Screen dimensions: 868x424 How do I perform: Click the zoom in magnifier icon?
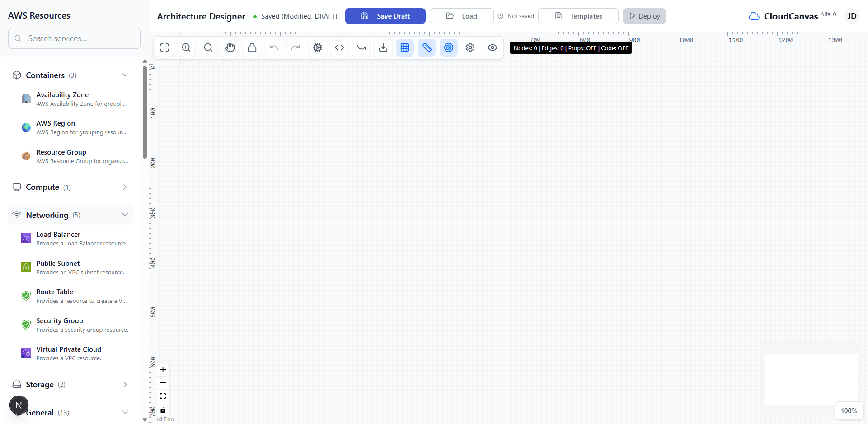(x=186, y=48)
